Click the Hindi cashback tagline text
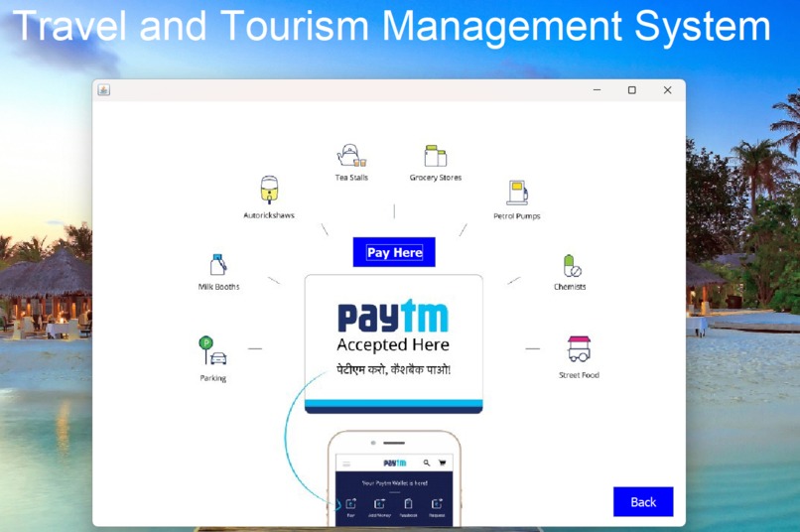The image size is (800, 532). point(393,369)
